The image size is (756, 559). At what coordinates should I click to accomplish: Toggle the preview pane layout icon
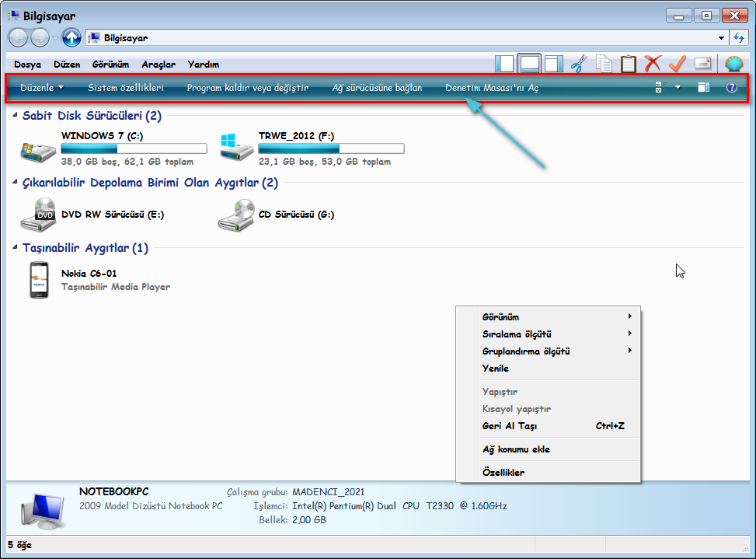point(553,64)
